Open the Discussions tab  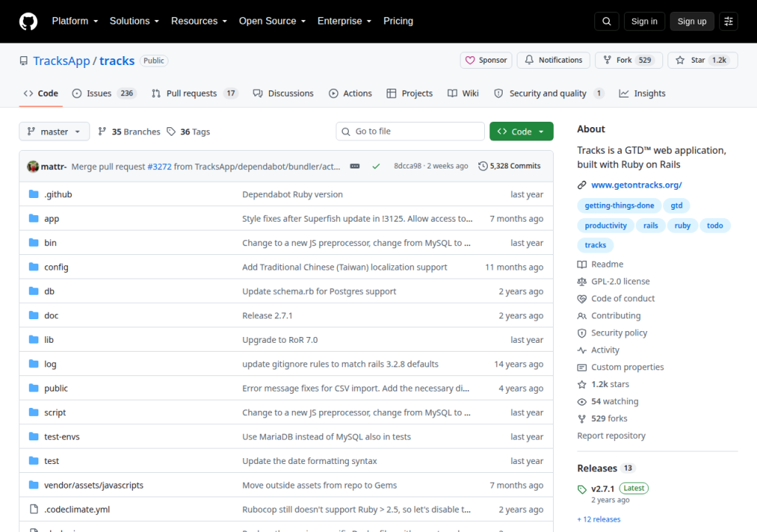(283, 93)
